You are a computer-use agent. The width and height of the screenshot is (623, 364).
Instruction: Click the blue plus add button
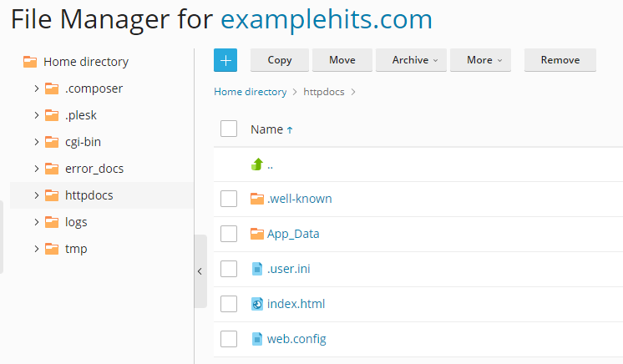(x=225, y=60)
